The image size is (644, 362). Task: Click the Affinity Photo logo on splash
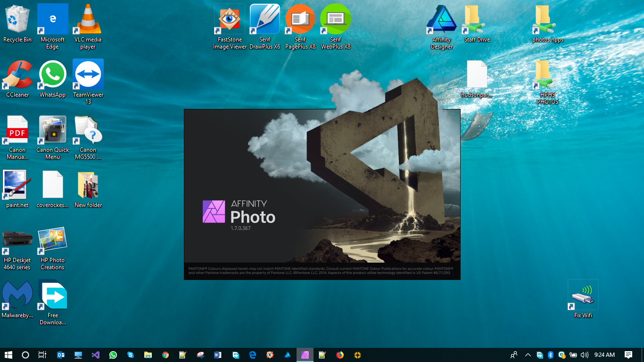tap(214, 211)
